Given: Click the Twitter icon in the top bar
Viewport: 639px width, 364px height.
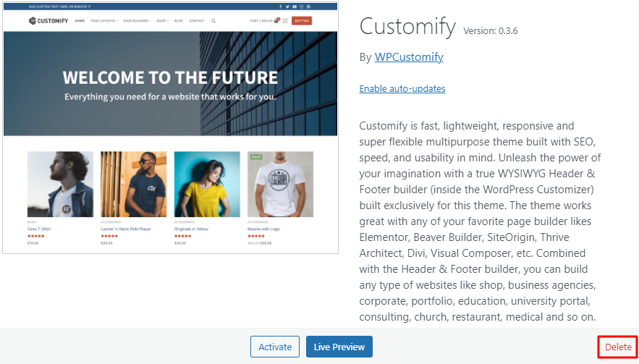Looking at the screenshot, I should point(287,6).
